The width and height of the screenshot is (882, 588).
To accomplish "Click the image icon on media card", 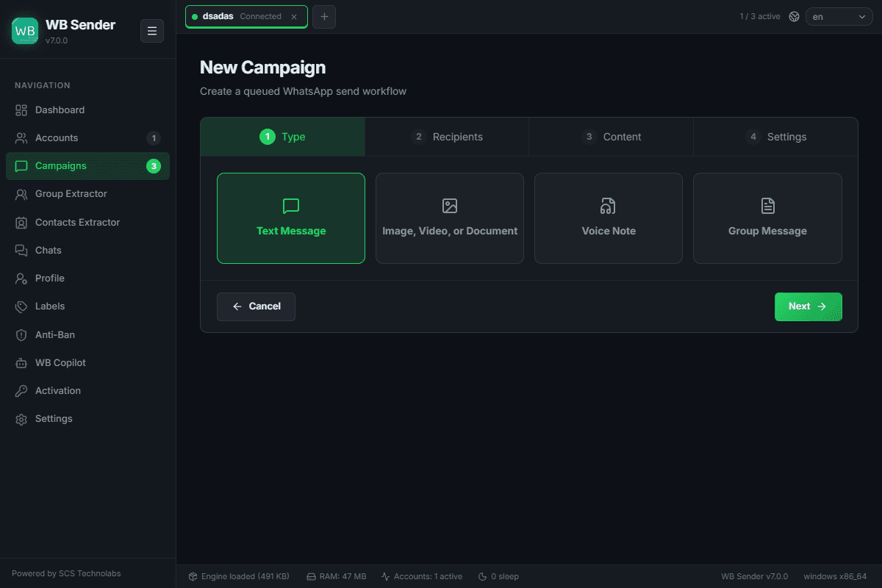I will [450, 206].
